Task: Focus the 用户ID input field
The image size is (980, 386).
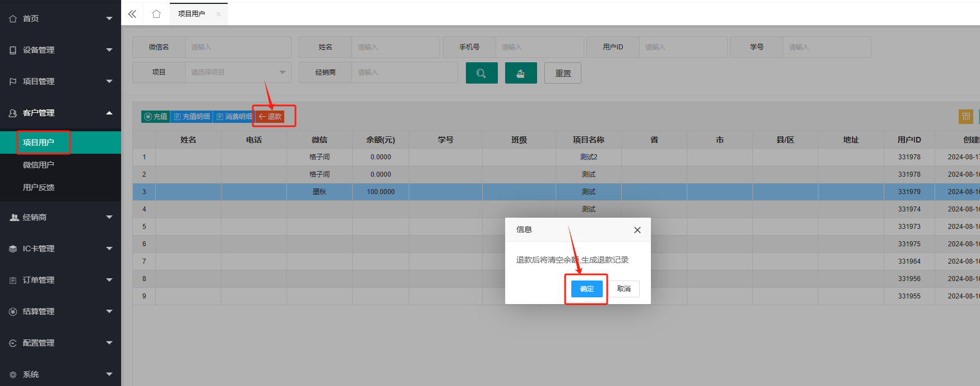Action: pos(683,47)
